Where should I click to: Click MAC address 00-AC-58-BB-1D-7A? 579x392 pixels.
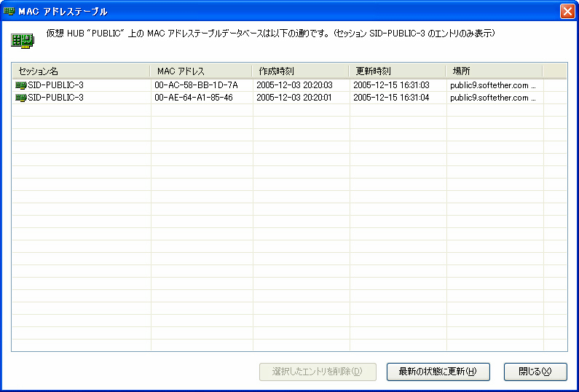(x=197, y=85)
